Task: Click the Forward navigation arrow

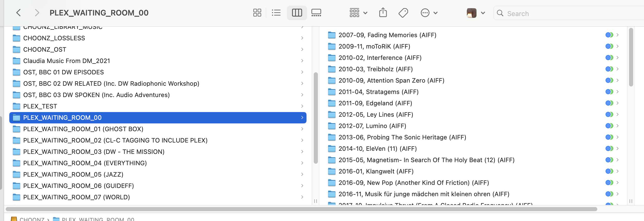Action: 37,13
